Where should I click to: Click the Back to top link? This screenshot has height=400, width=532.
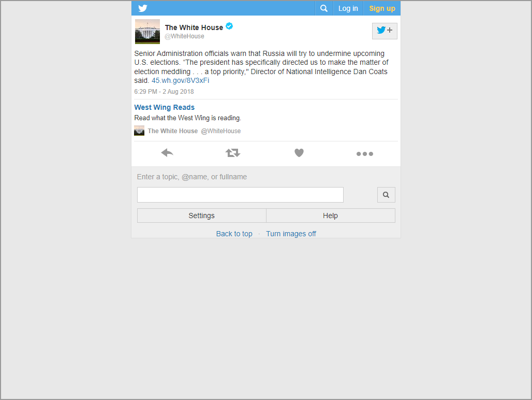(x=234, y=234)
